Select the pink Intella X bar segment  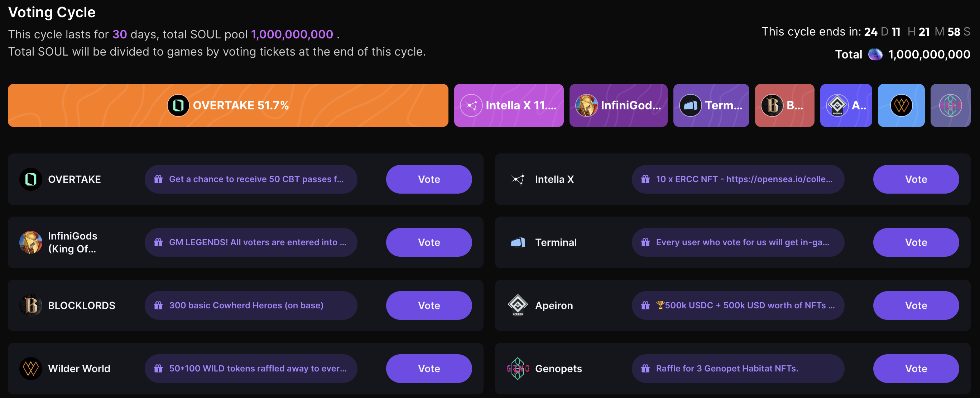pyautogui.click(x=509, y=105)
